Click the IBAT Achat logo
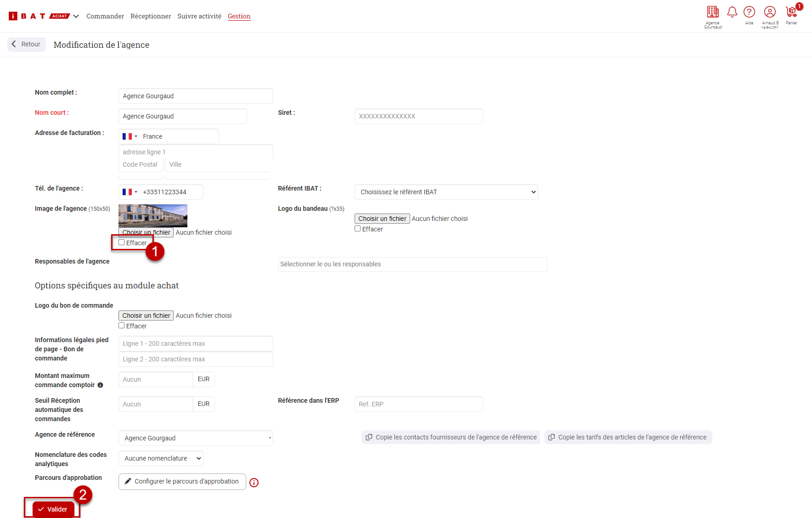The height and width of the screenshot is (518, 812). click(x=39, y=16)
